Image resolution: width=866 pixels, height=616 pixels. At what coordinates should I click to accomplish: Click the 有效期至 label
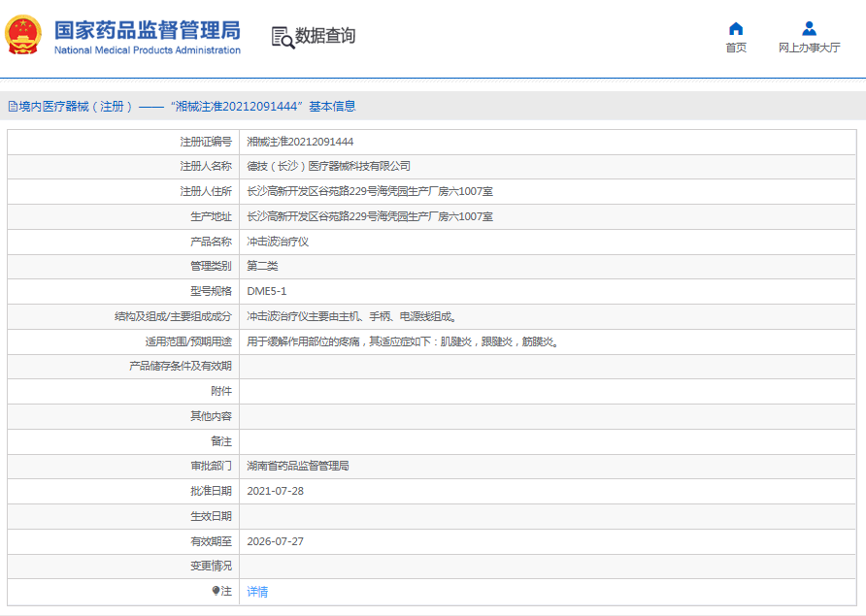(211, 541)
